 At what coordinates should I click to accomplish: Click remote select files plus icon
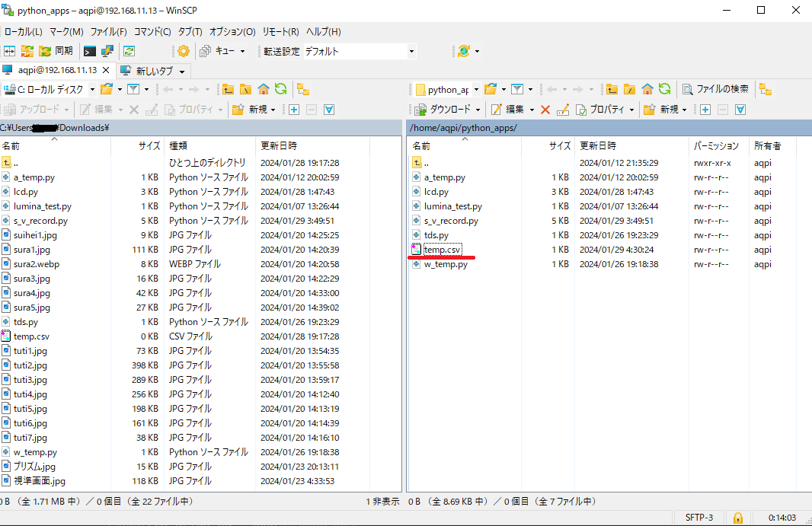coord(705,110)
